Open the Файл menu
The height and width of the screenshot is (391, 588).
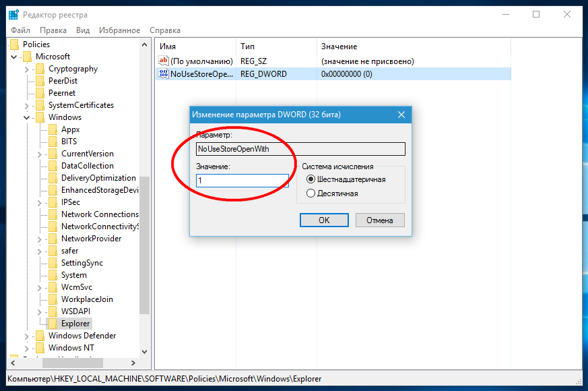[20, 30]
